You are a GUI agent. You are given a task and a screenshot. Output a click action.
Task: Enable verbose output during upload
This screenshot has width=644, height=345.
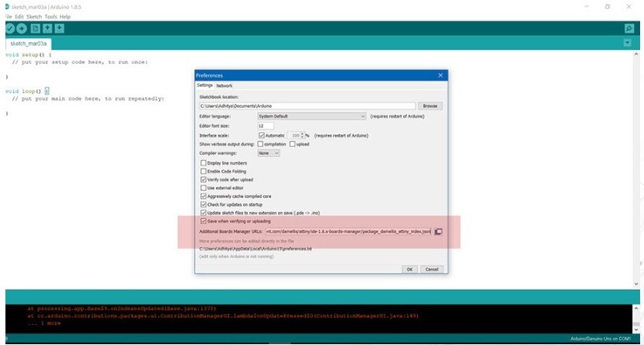292,145
